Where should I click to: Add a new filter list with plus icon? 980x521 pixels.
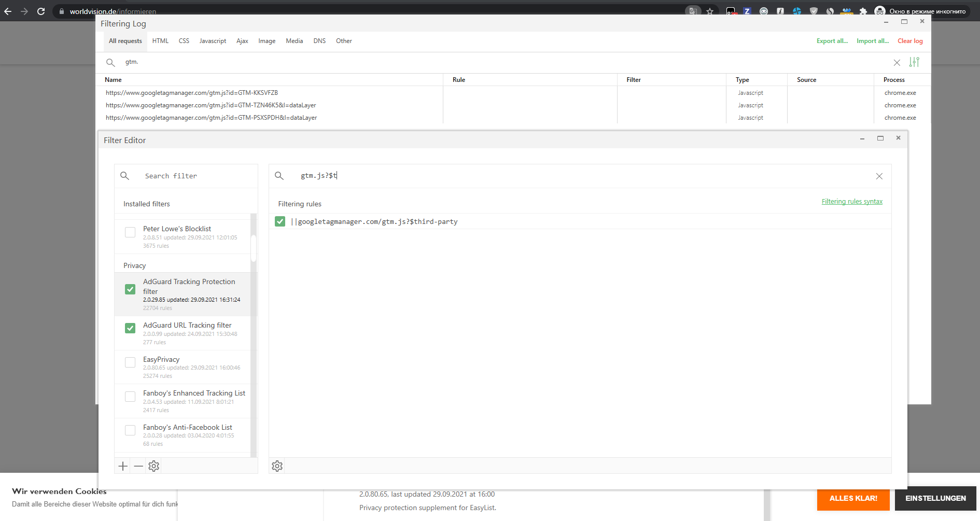(123, 466)
